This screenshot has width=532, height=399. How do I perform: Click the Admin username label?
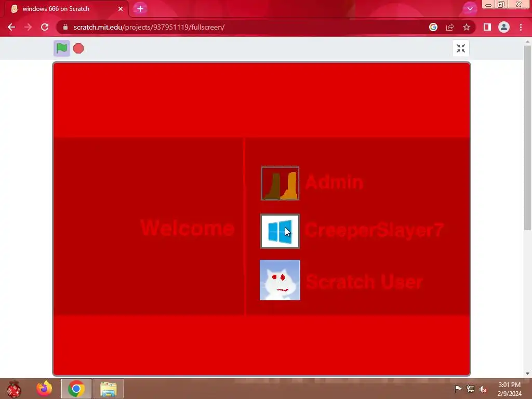click(334, 182)
